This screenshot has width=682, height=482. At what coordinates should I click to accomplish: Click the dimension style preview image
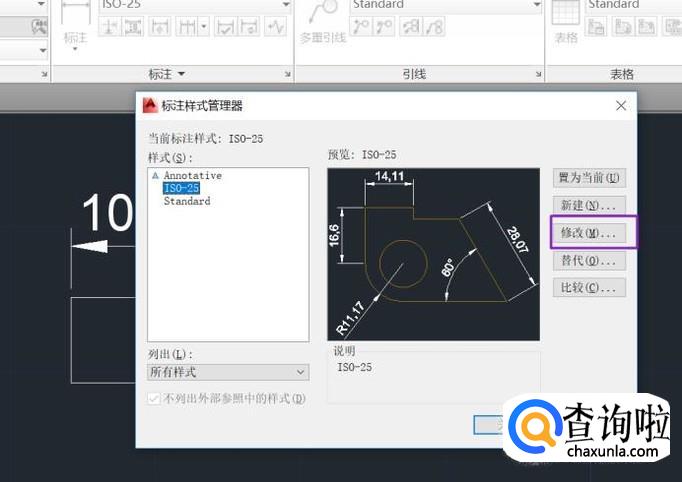[x=434, y=254]
